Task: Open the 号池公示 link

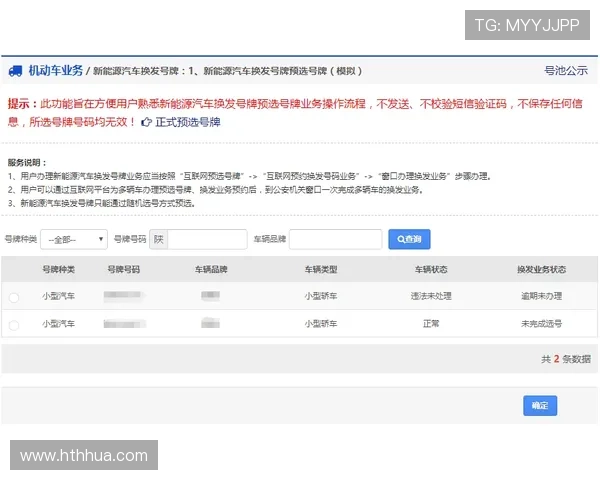Action: click(566, 70)
